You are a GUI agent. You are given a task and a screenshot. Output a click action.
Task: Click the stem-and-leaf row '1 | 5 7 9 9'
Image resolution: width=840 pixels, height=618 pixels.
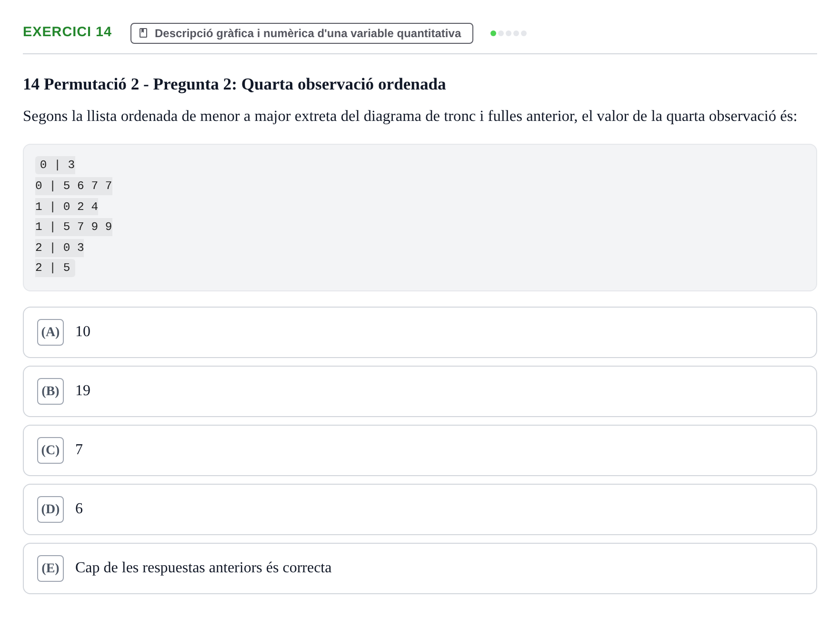74,227
